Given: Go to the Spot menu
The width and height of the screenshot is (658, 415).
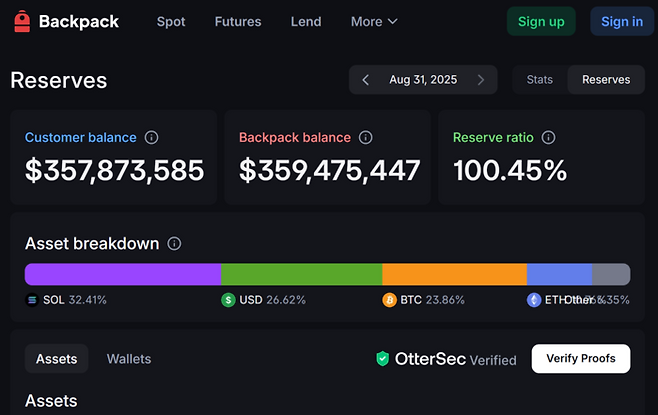Looking at the screenshot, I should tap(171, 21).
